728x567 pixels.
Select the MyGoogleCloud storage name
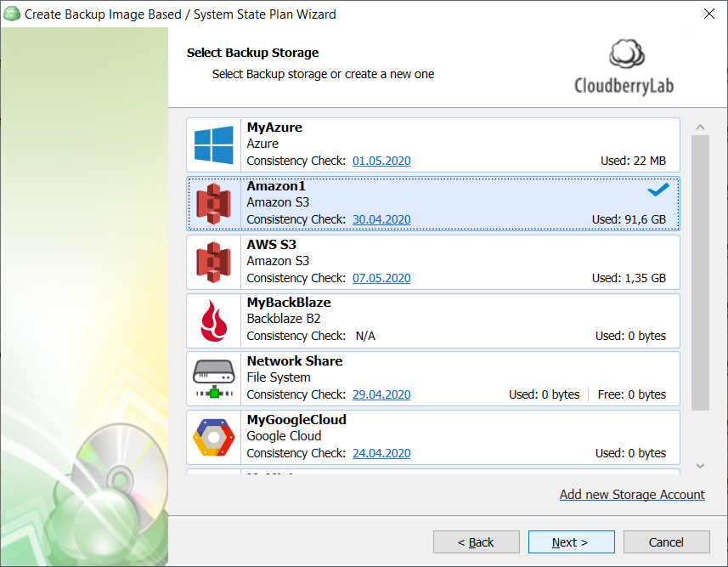click(296, 420)
